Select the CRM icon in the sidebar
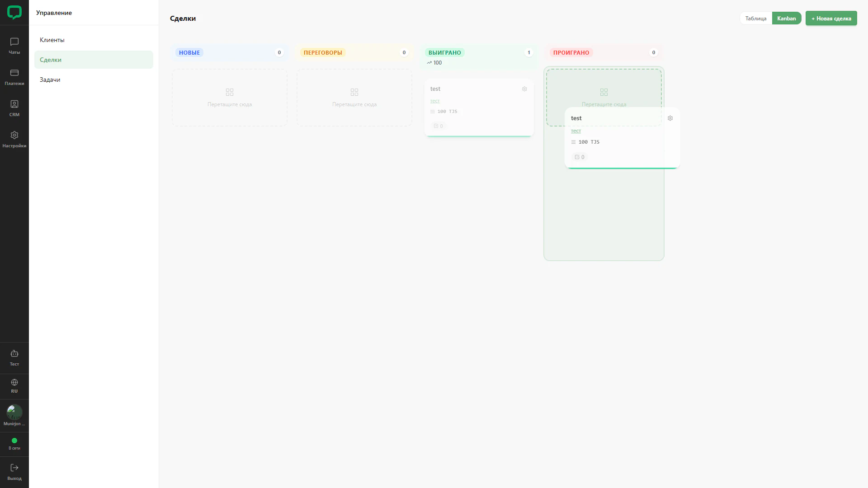The width and height of the screenshot is (868, 488). 14,104
